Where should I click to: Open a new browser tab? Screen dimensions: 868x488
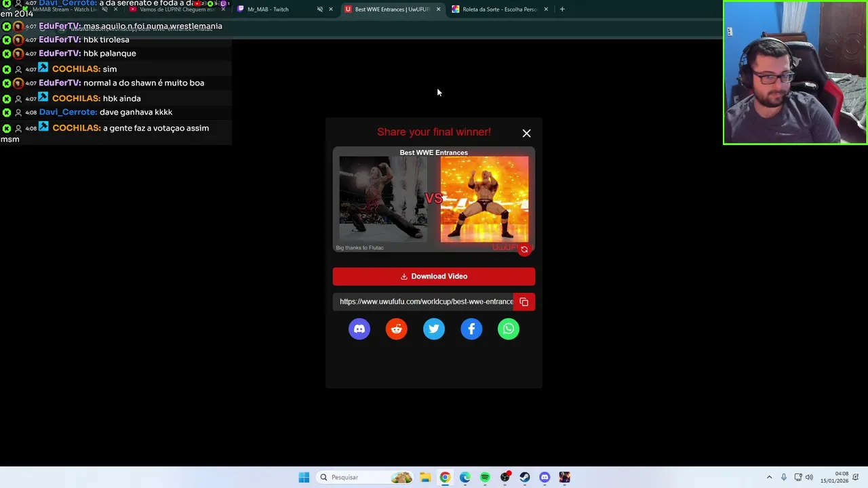[x=562, y=9]
